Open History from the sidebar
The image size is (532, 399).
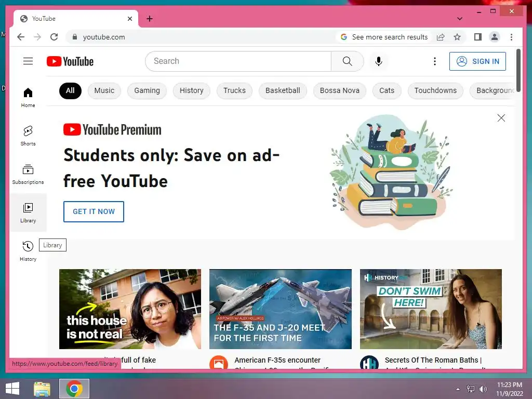tap(28, 251)
